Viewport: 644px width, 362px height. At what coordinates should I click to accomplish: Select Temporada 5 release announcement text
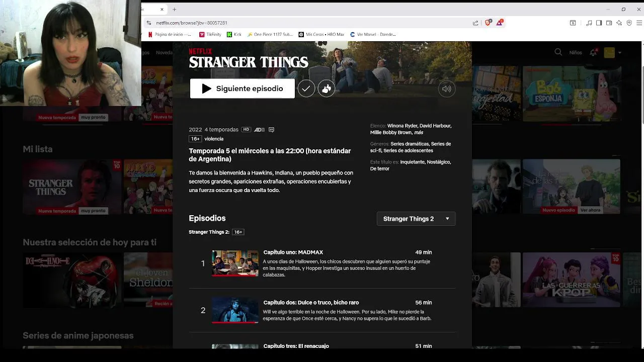(x=270, y=155)
